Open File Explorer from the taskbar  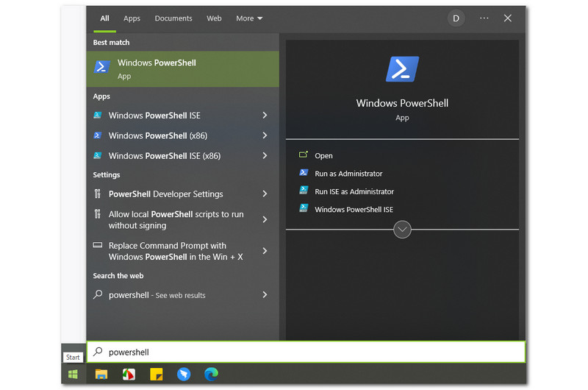tap(101, 375)
